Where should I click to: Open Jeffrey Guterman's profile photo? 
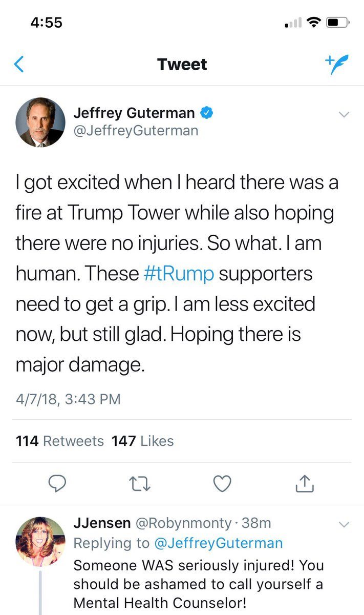[x=40, y=122]
